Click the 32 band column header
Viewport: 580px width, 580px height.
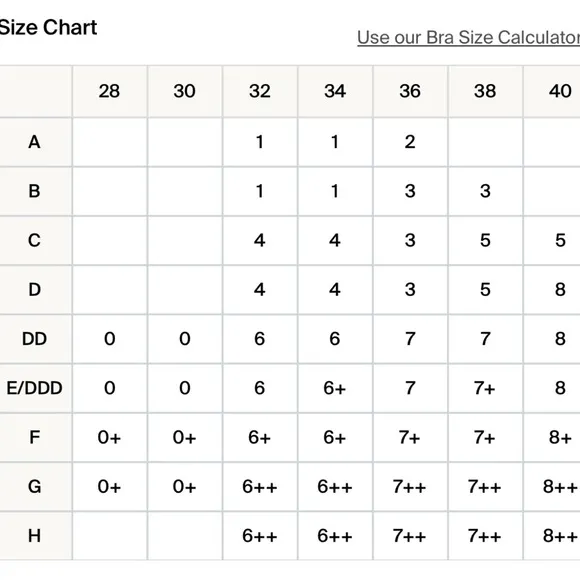point(260,91)
